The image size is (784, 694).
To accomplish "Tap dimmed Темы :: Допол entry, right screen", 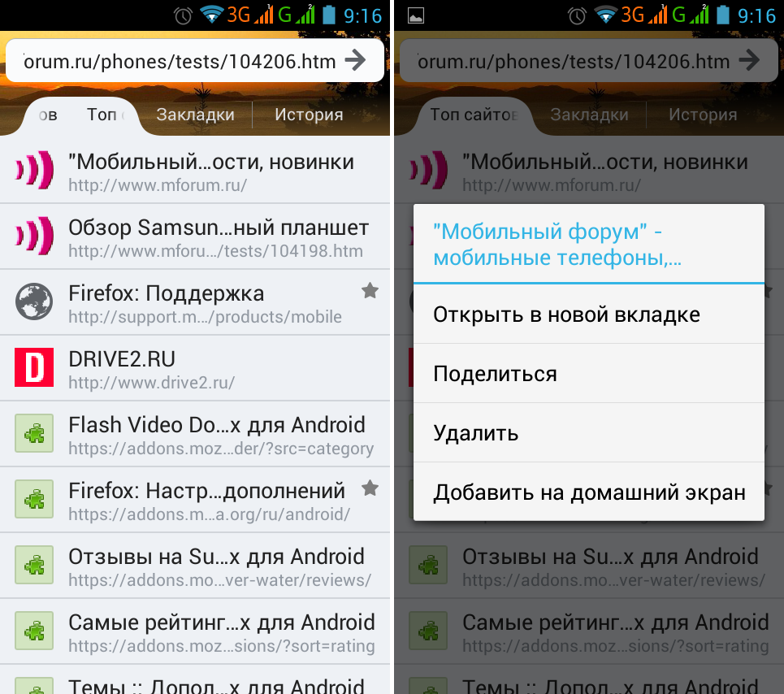I will pos(589,679).
